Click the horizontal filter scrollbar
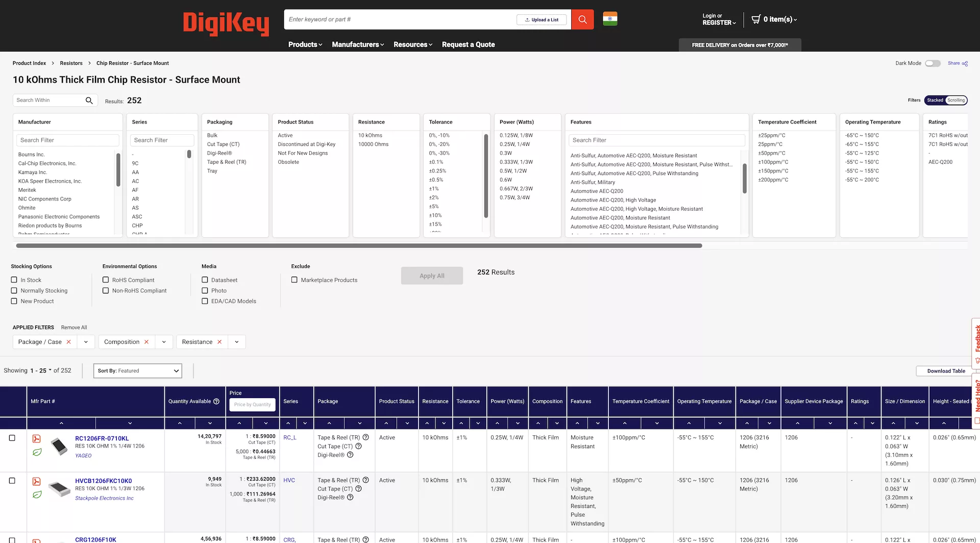980x543 pixels. click(x=359, y=246)
